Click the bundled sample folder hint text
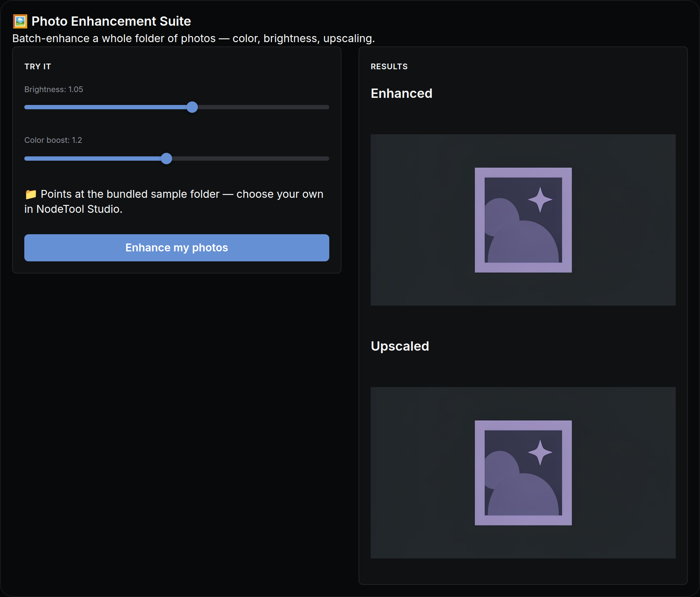Viewport: 700px width, 597px height. point(174,201)
